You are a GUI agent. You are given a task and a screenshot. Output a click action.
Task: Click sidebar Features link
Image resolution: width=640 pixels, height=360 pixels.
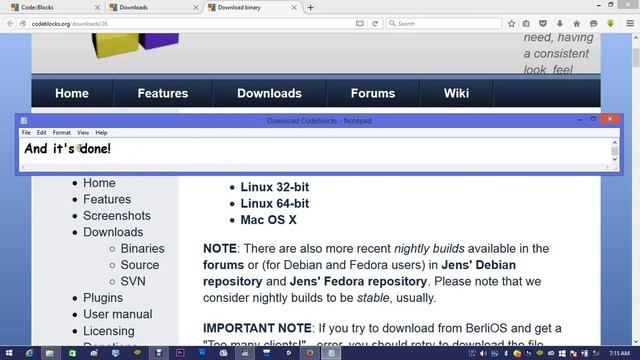coord(107,199)
